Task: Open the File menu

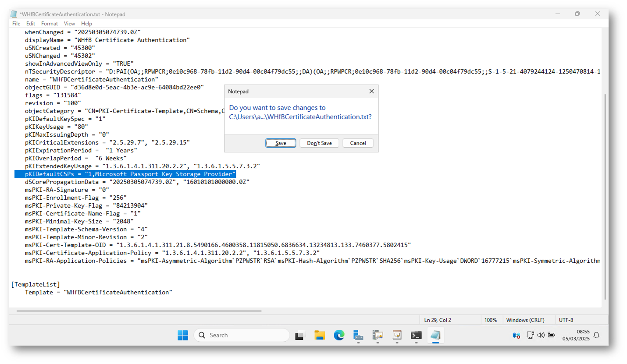Action: [x=16, y=24]
